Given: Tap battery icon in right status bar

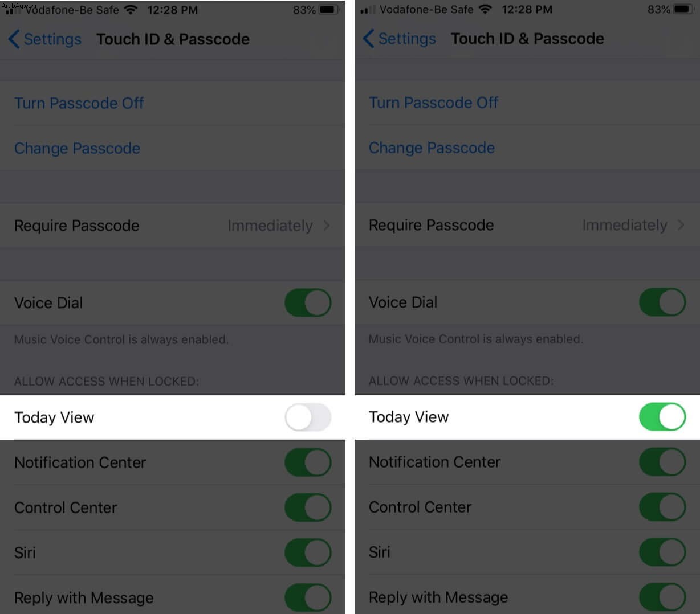Looking at the screenshot, I should [x=683, y=9].
